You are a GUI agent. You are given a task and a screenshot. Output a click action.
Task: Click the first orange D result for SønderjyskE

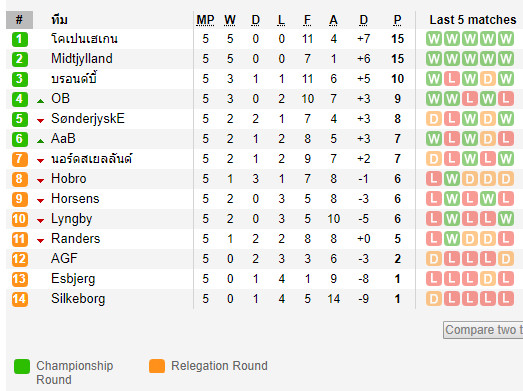[x=434, y=119]
